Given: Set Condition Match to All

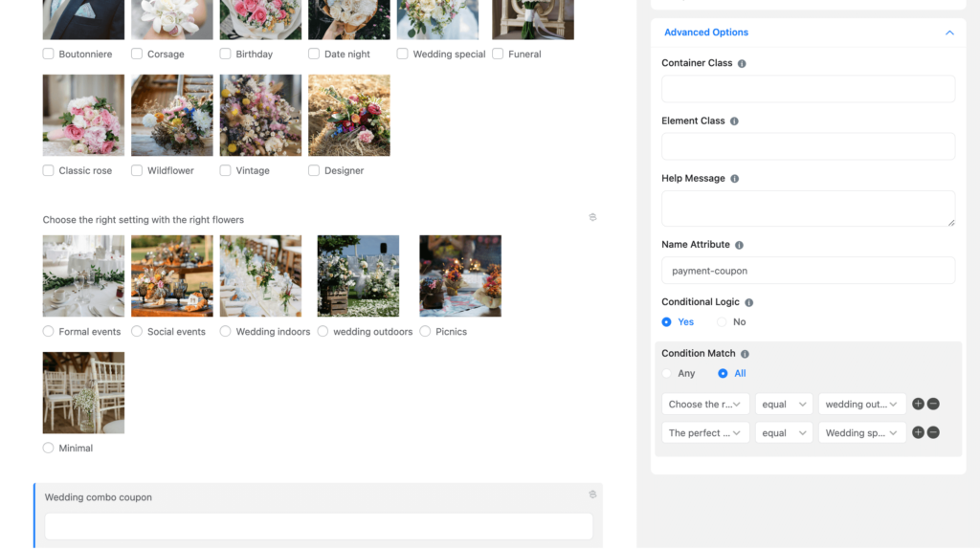Looking at the screenshot, I should click(x=723, y=374).
